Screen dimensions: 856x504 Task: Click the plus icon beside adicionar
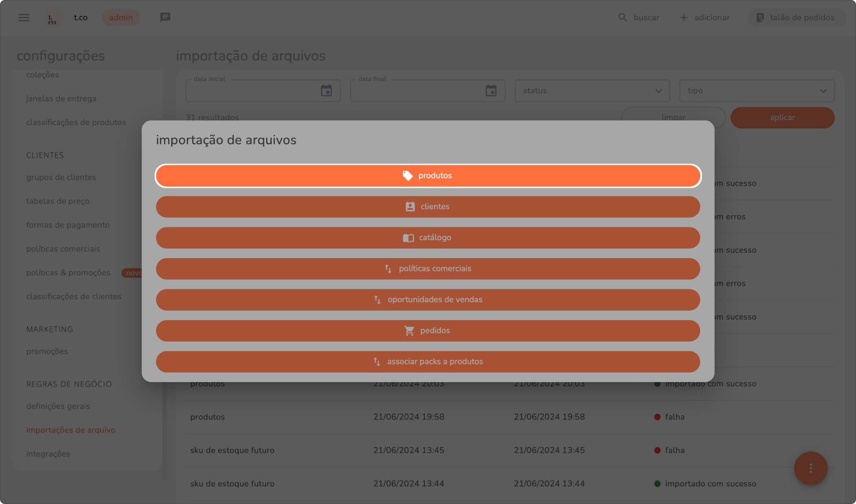pyautogui.click(x=683, y=17)
